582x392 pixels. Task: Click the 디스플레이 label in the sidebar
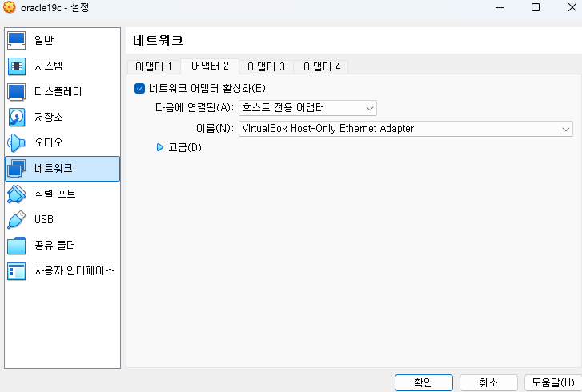coord(58,92)
